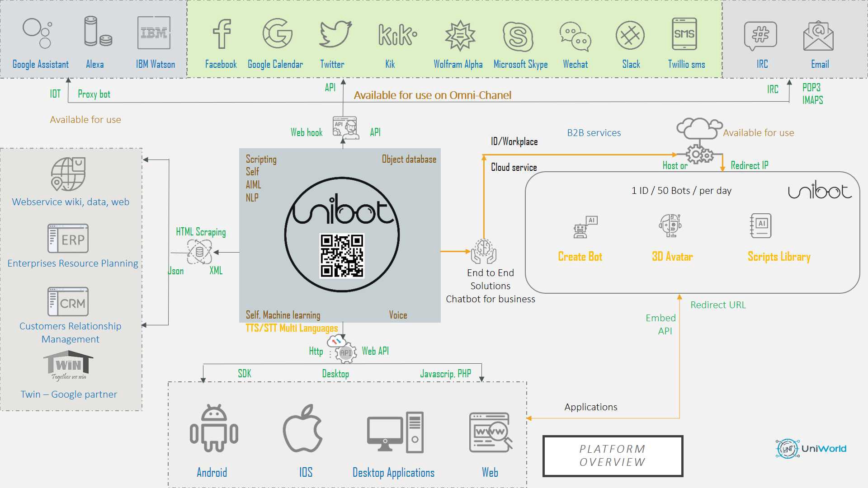
Task: Select the WIN Together we win logo
Action: click(x=68, y=366)
